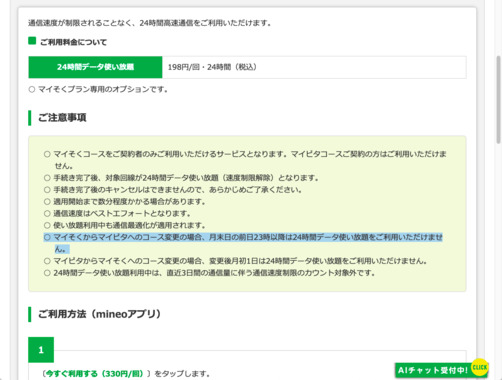502x380 pixels.
Task: Click the 今すぐ利用する（330円/回） link text
Action: pyautogui.click(x=94, y=374)
